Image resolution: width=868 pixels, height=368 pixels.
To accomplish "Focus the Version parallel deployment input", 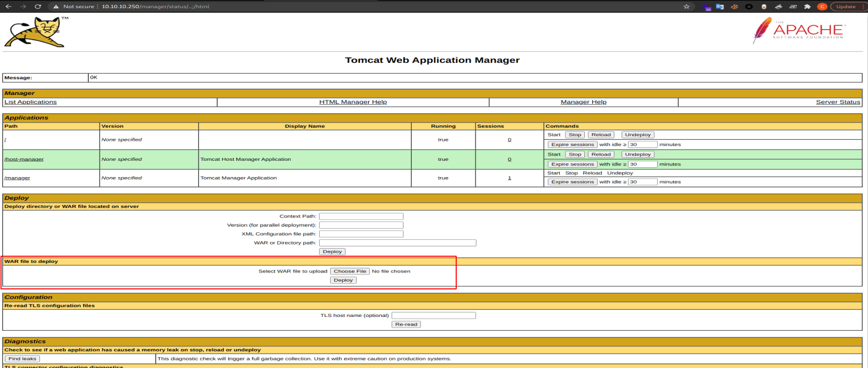I will (x=361, y=225).
